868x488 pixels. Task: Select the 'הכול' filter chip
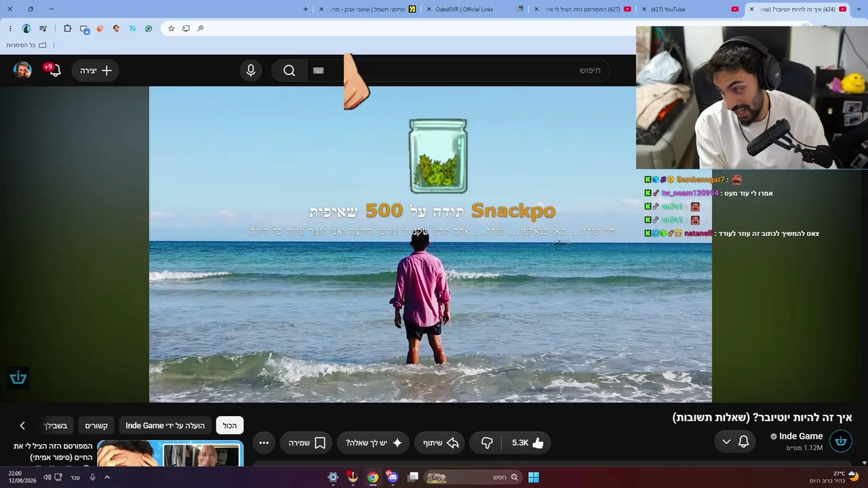(x=230, y=426)
